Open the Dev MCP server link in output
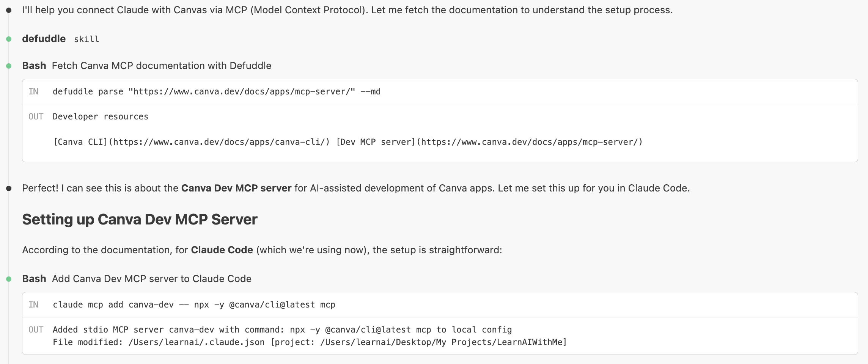 (x=489, y=142)
